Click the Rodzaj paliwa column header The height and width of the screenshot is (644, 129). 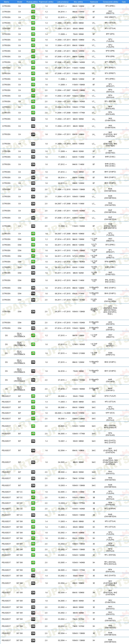(32, 2)
